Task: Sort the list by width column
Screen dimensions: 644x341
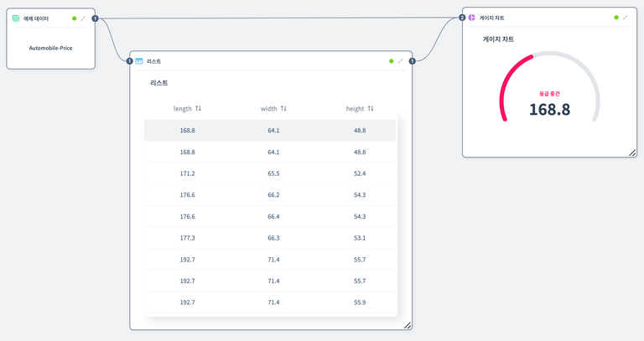Action: 283,109
